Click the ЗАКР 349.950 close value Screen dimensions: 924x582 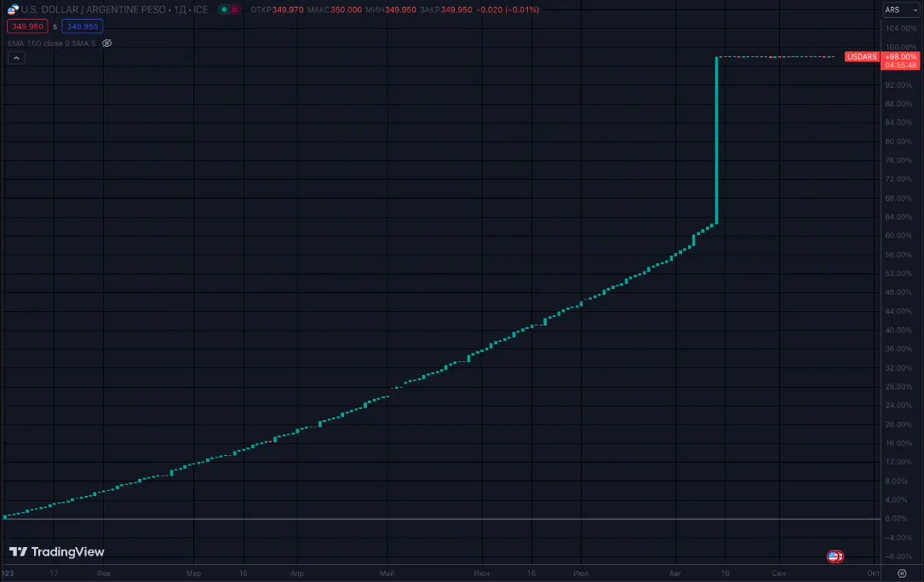446,9
